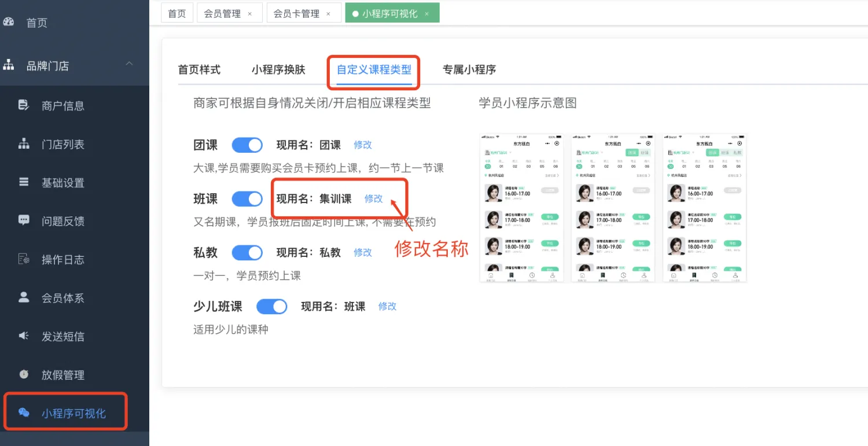
Task: Click the 品牌门店 hierarchy icon
Action: click(9, 65)
